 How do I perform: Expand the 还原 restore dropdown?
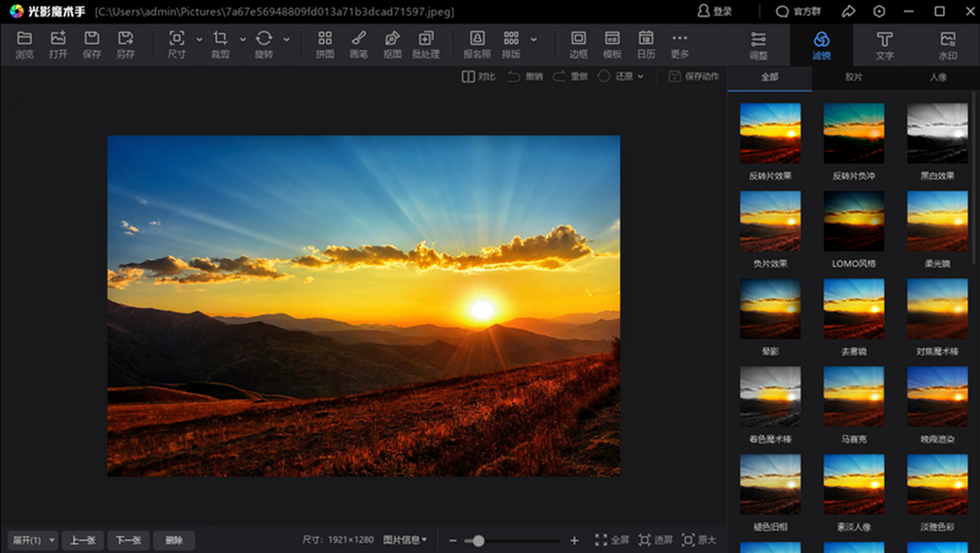pos(640,76)
